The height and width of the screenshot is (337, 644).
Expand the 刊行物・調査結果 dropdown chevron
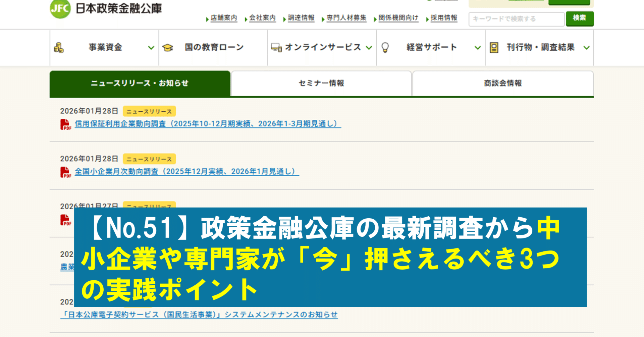coord(586,48)
